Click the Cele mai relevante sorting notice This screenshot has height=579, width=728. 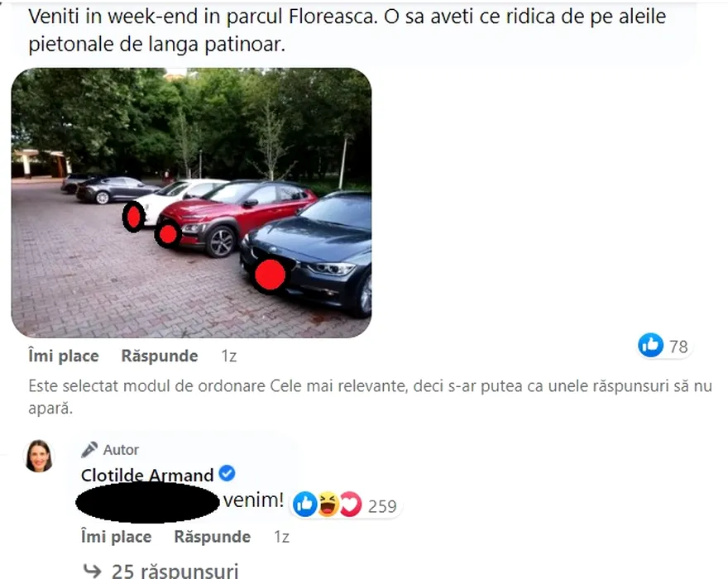click(370, 397)
